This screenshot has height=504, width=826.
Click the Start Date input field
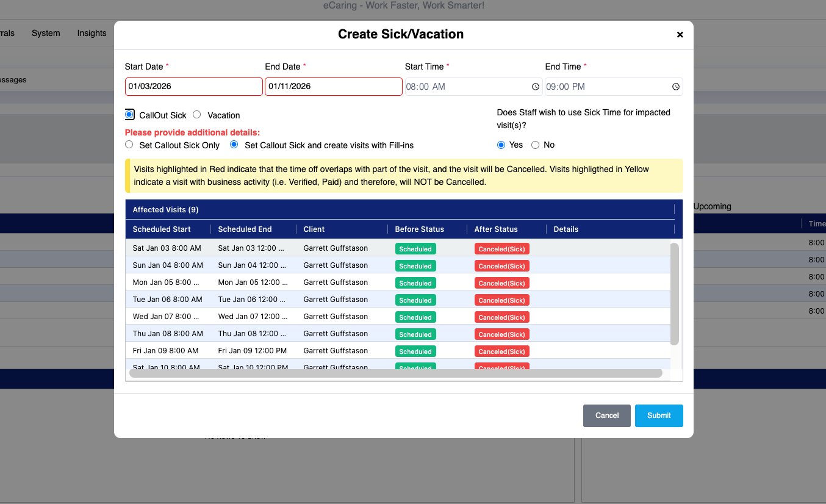[x=193, y=87]
